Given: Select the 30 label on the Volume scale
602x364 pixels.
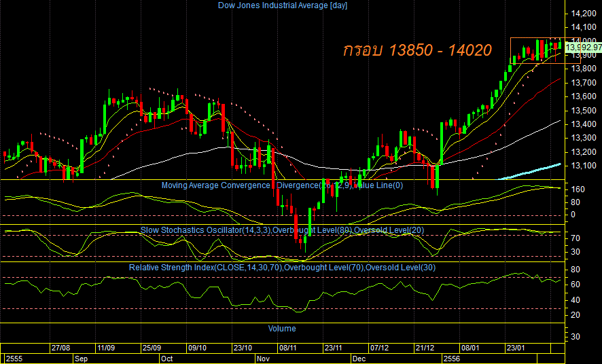Looking at the screenshot, I should point(576,337).
